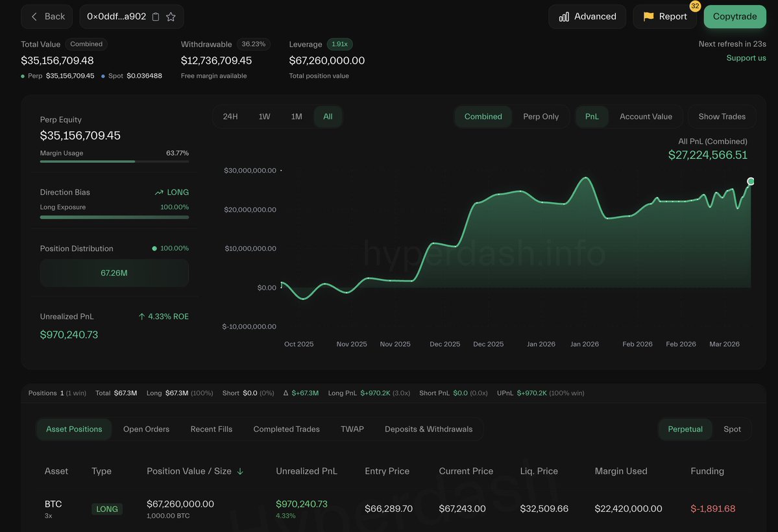Click the 32 notification badge
778x532 pixels.
coord(695,6)
